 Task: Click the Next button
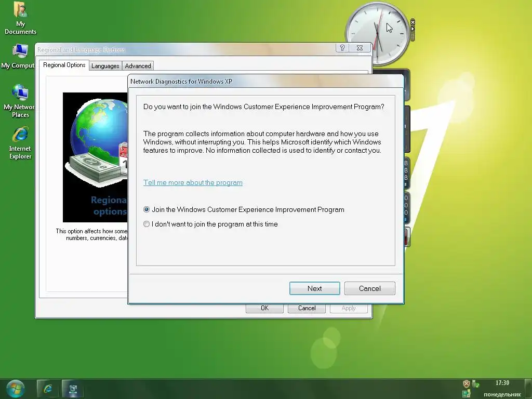(x=314, y=288)
